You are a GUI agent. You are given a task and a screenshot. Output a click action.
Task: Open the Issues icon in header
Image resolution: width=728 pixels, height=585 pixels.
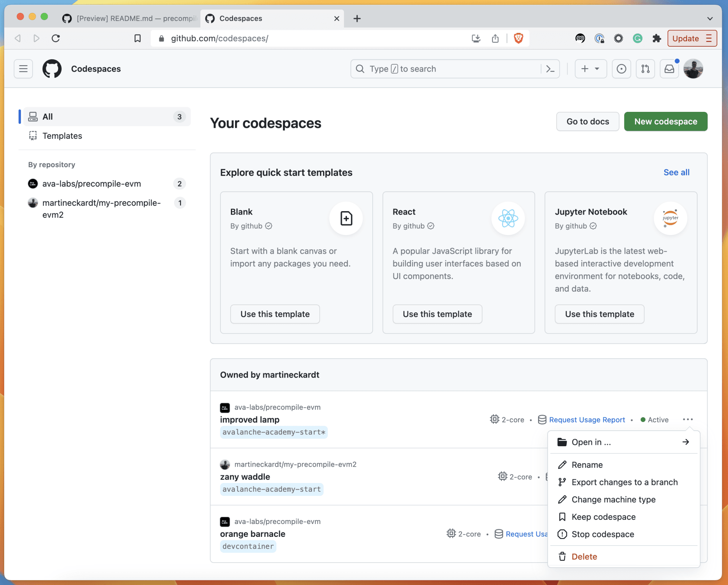621,69
